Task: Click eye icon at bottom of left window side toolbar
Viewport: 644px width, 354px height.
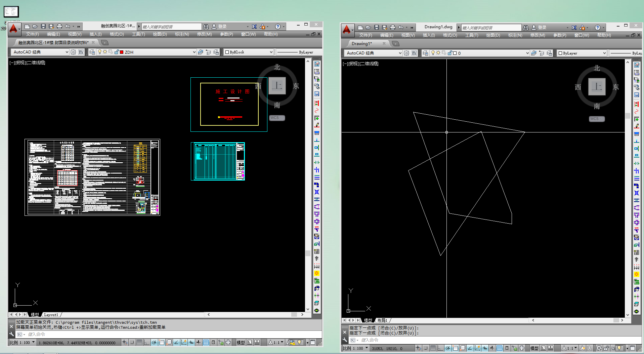Action: [316, 310]
